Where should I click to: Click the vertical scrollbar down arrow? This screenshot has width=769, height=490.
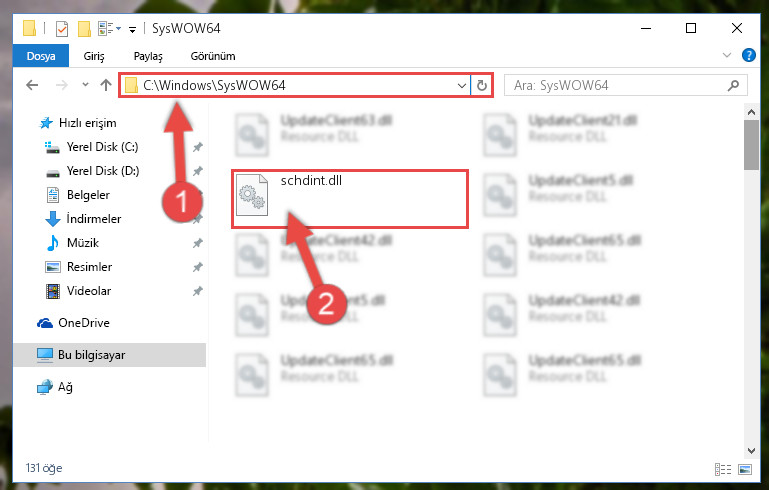point(751,450)
